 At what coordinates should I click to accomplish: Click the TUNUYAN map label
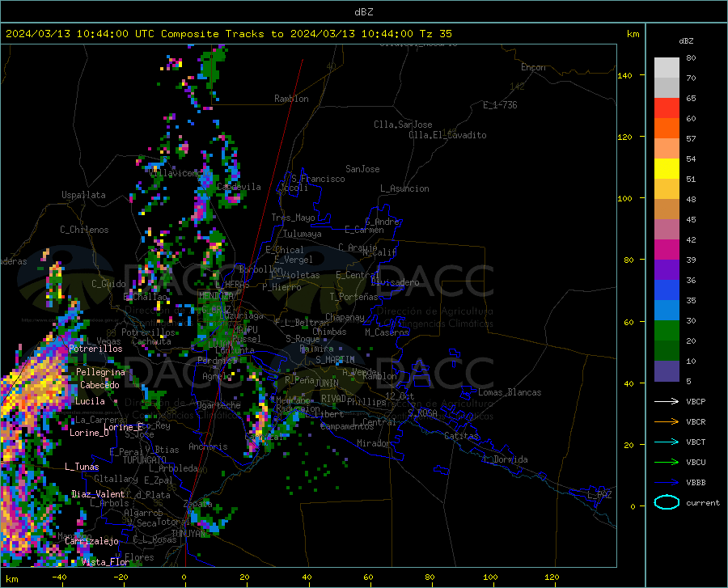pos(188,534)
